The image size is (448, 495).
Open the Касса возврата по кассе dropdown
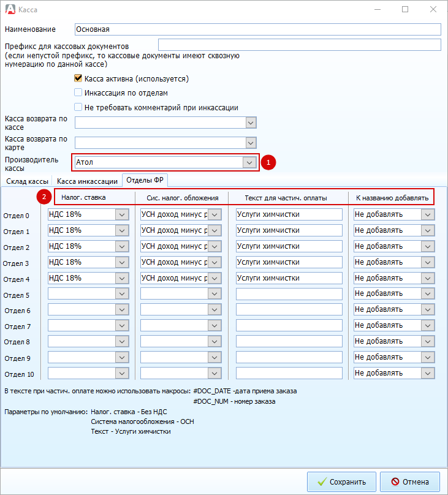point(251,123)
